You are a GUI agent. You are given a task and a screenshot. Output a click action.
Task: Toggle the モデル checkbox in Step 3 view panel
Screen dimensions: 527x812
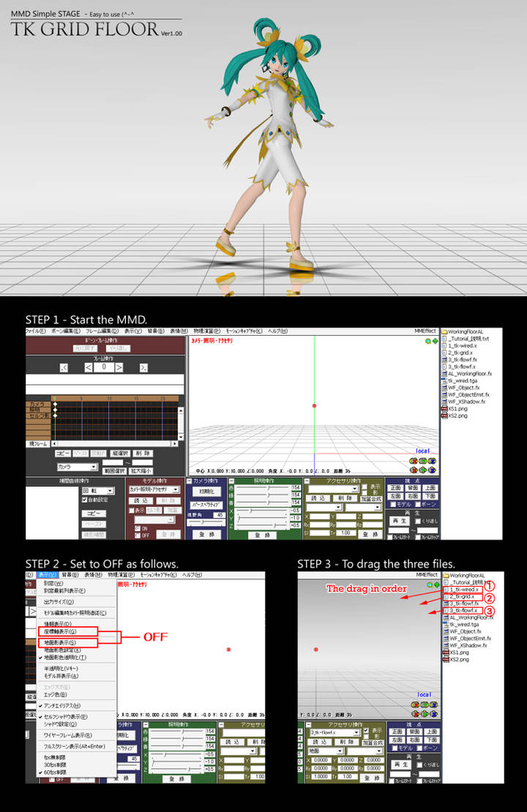coord(395,748)
